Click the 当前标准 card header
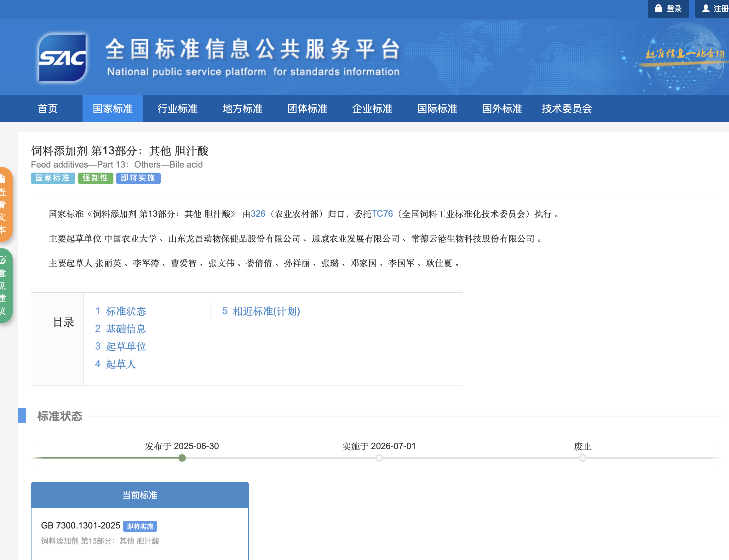 (140, 495)
